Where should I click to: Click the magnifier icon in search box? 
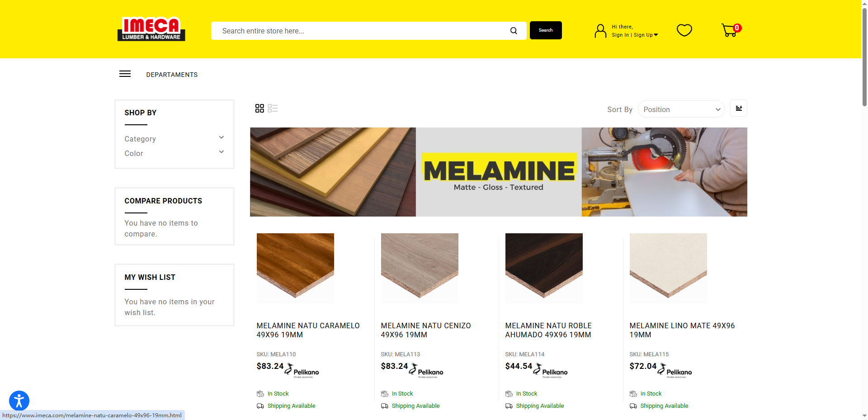[x=514, y=31]
